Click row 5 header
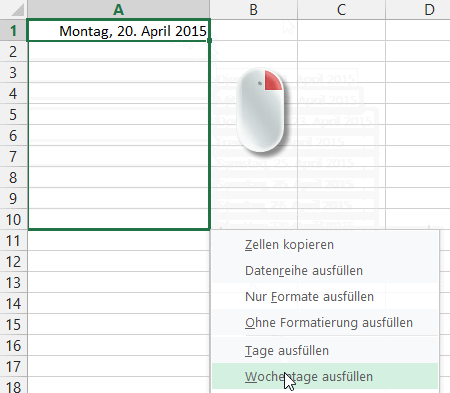The height and width of the screenshot is (393, 450). [13, 114]
